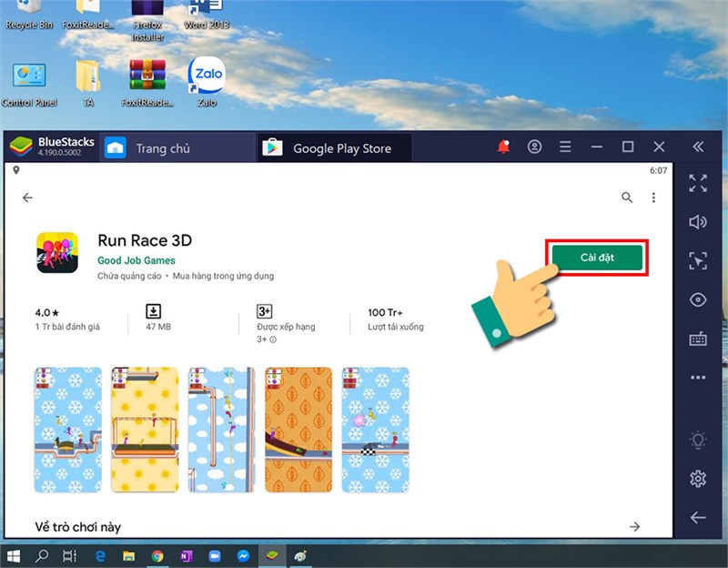Toggle fullscreen mode in sidebar
The width and height of the screenshot is (728, 568).
[x=698, y=184]
